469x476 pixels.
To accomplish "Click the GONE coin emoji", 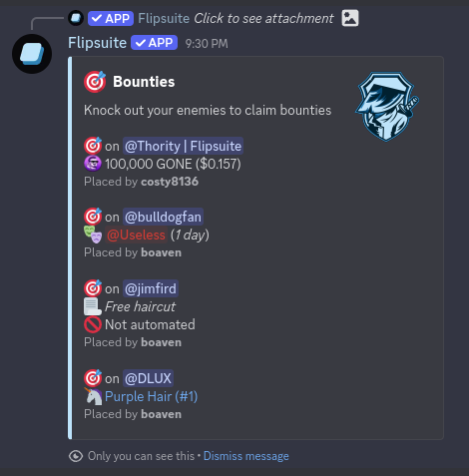I will [x=93, y=164].
